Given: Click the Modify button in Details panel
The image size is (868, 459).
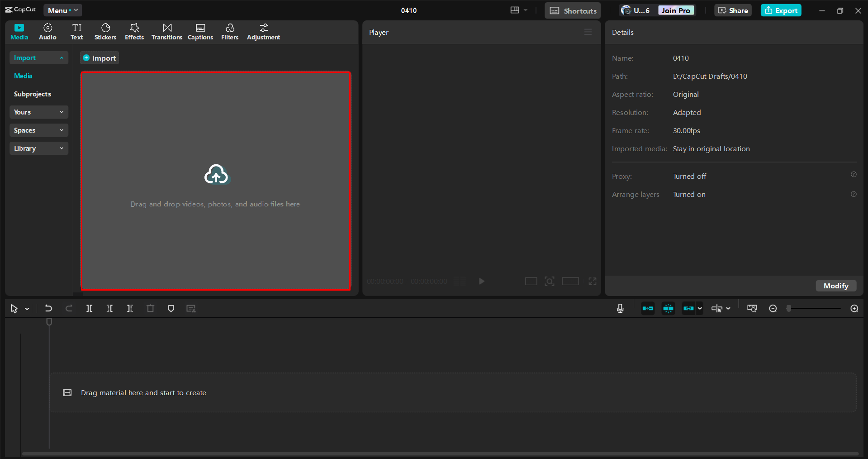Looking at the screenshot, I should click(835, 286).
